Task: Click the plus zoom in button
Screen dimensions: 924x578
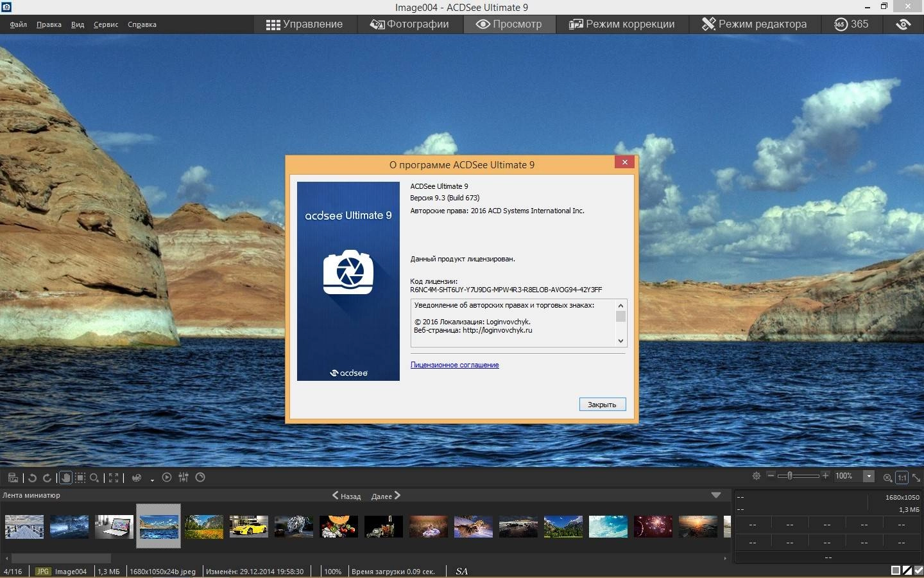Action: click(x=825, y=476)
